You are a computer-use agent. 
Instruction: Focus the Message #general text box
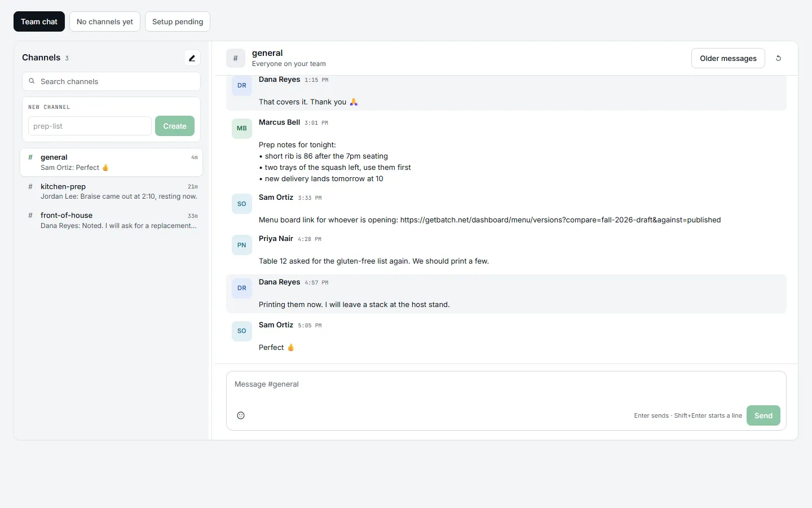tap(506, 387)
